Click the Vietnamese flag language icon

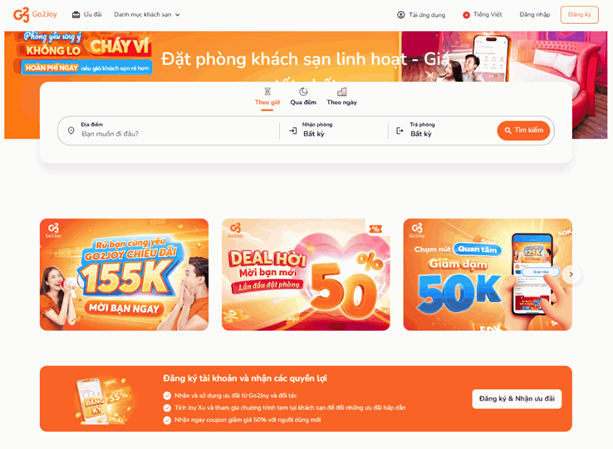click(466, 15)
